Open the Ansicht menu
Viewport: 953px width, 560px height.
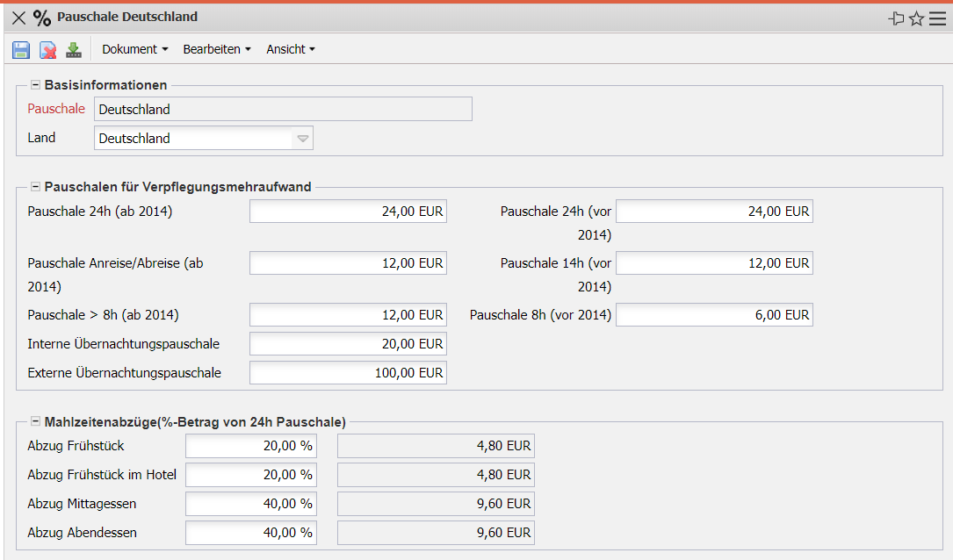point(290,50)
